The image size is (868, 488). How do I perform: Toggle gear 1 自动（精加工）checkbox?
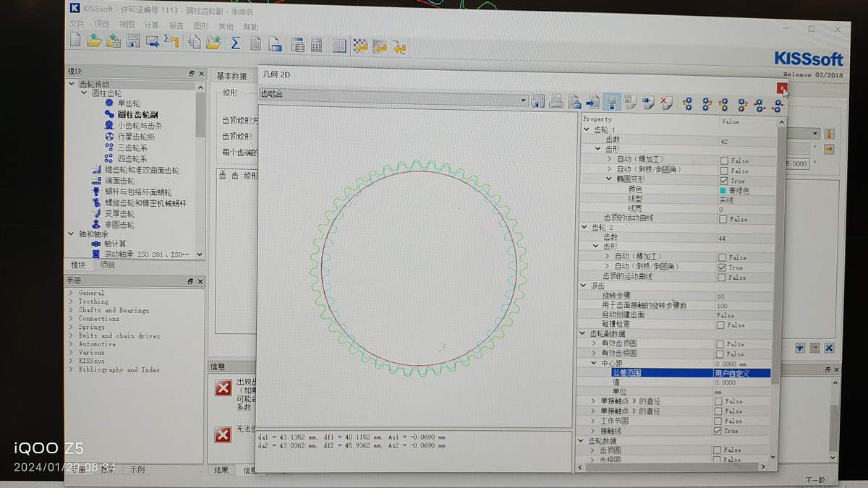[x=724, y=160]
